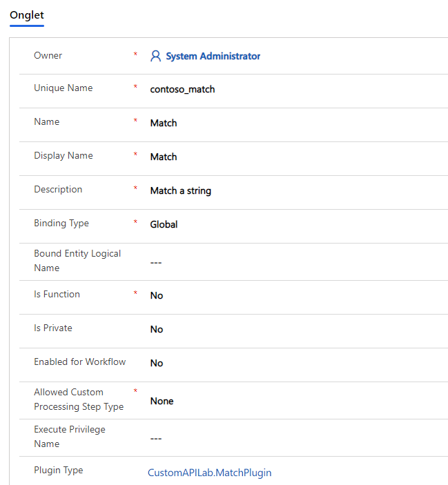Screen dimensions: 448x485
Task: Toggle the Is Function value No
Action: 157,295
